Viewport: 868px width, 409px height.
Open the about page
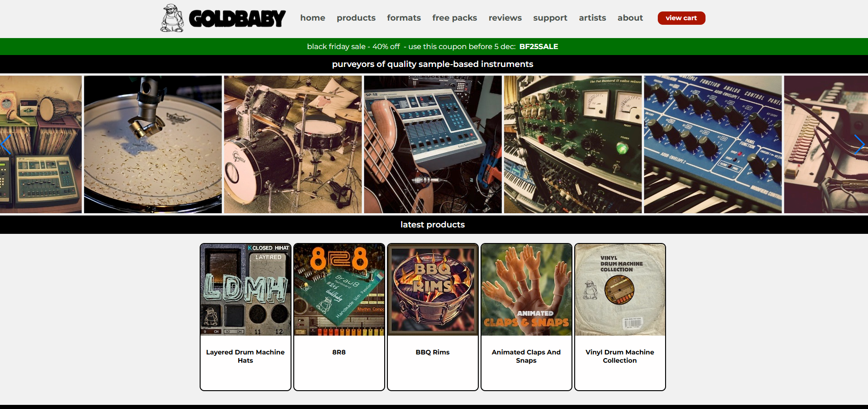tap(630, 18)
